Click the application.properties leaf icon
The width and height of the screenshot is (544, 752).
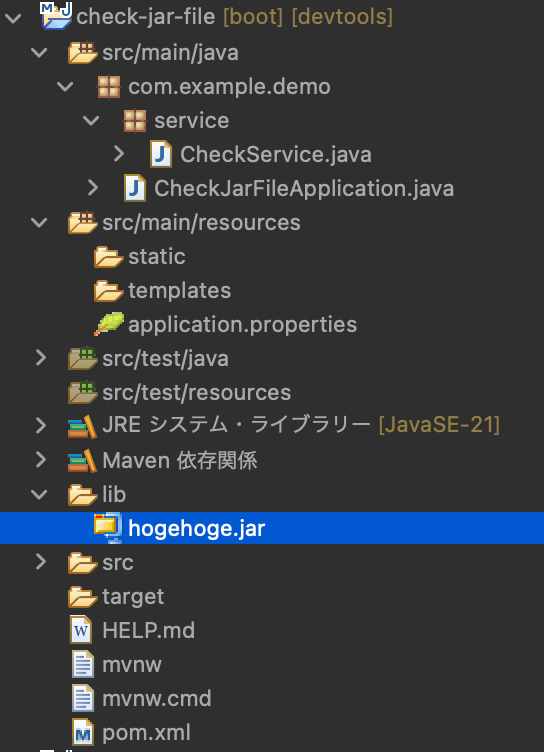click(109, 324)
